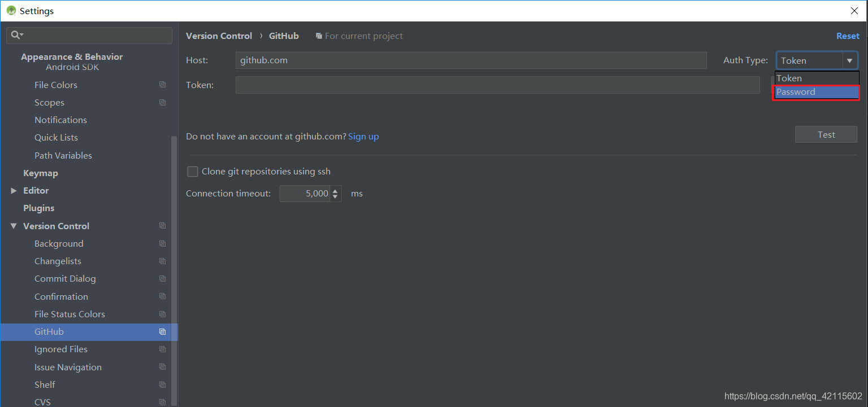868x407 pixels.
Task: Open Plugins settings page
Action: [39, 208]
